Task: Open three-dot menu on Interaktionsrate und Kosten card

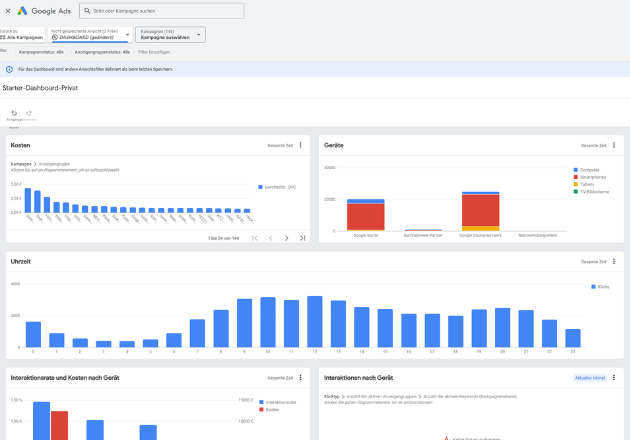Action: click(300, 378)
